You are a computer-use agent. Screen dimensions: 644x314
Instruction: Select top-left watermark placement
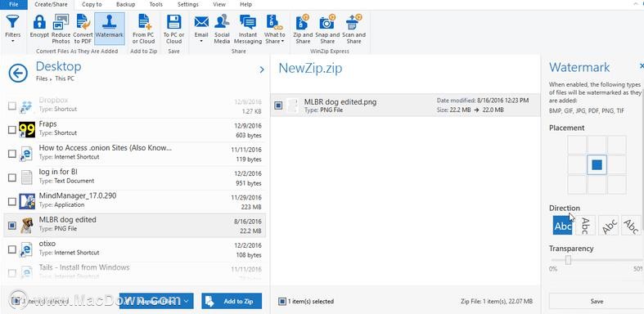click(577, 145)
